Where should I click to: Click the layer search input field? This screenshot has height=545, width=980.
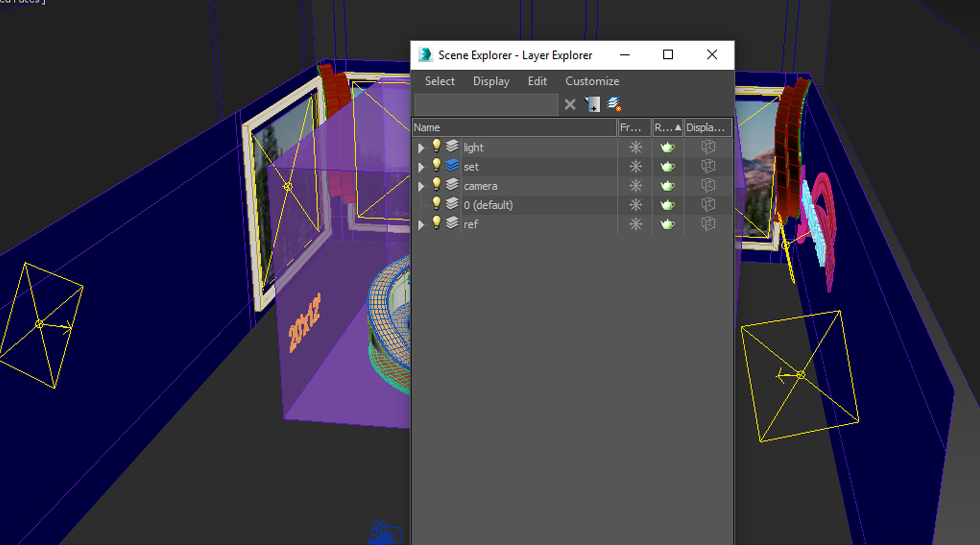(486, 104)
